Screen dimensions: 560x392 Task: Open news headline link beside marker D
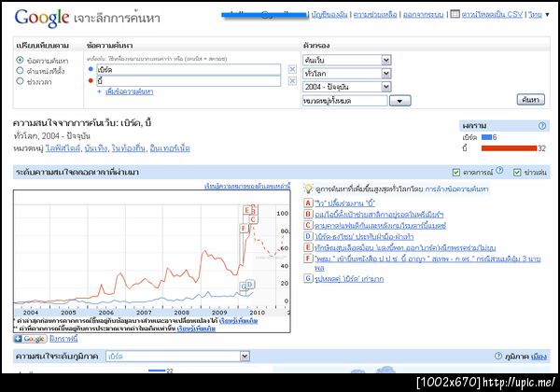click(364, 236)
